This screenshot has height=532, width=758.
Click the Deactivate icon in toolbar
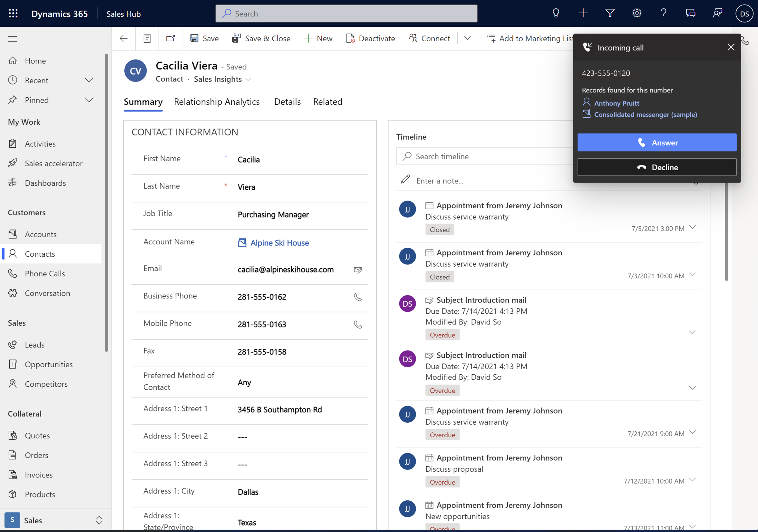tap(350, 38)
